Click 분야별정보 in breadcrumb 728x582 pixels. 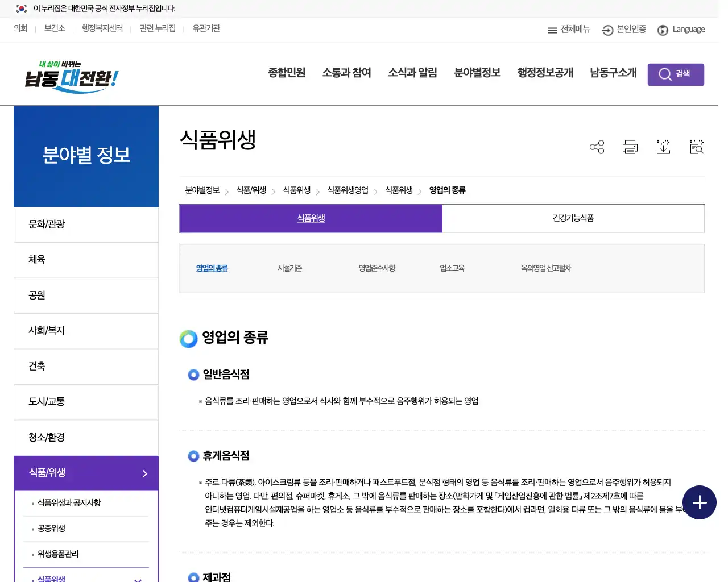pos(202,190)
